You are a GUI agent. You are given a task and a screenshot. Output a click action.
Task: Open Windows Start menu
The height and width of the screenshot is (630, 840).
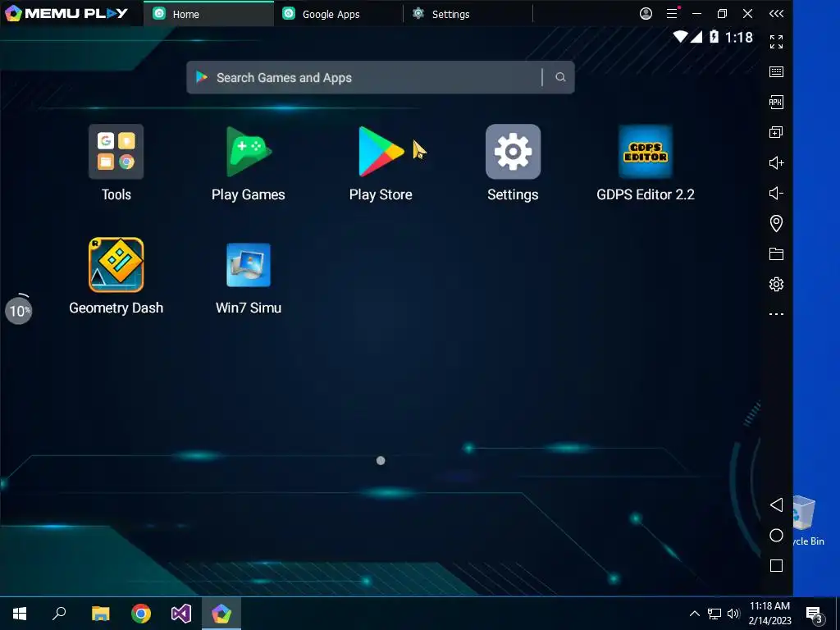pyautogui.click(x=20, y=614)
